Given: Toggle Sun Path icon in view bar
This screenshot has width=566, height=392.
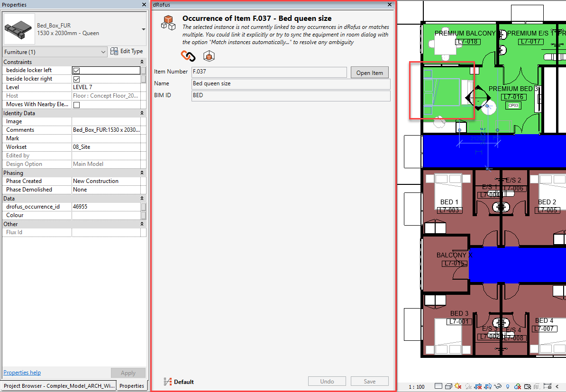Looking at the screenshot, I should click(x=458, y=386).
